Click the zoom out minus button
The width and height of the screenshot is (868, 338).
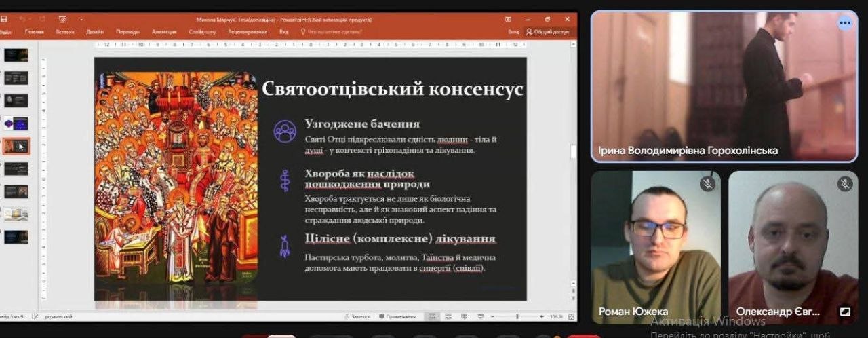(491, 316)
